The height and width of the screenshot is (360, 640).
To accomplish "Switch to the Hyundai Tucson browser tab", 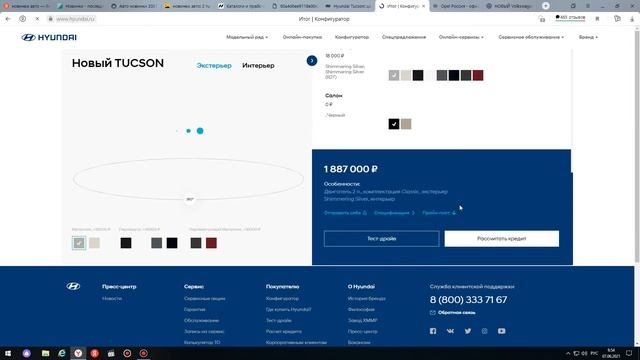I will (348, 6).
